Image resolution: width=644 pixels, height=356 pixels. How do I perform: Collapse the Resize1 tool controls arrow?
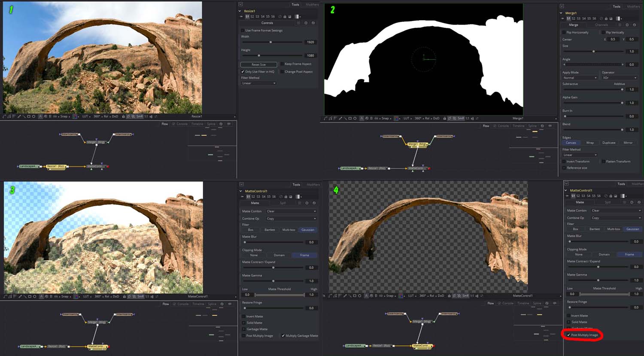click(x=240, y=11)
